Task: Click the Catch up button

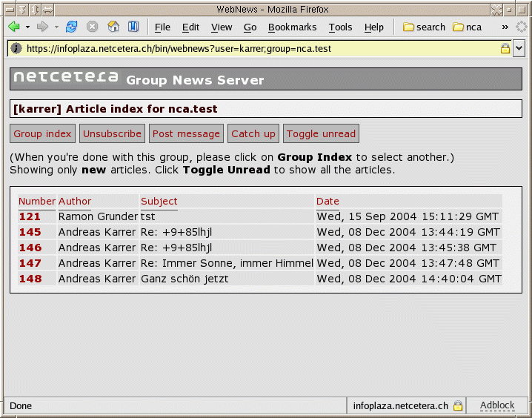Action: [x=253, y=133]
